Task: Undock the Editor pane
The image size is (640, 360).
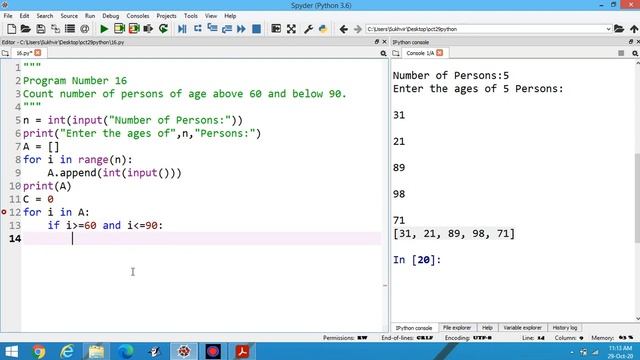Action: pos(377,42)
